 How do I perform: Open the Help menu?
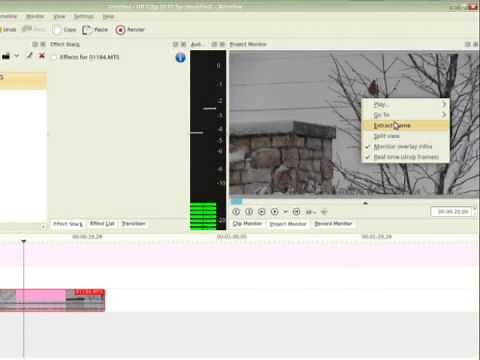[x=108, y=16]
